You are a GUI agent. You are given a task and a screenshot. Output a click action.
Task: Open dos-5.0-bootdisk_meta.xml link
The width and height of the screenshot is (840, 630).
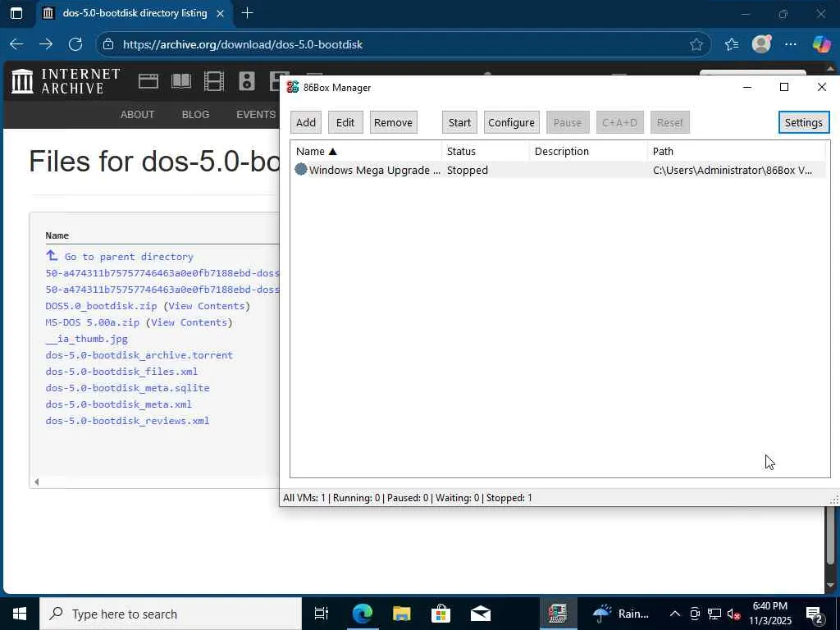click(118, 404)
